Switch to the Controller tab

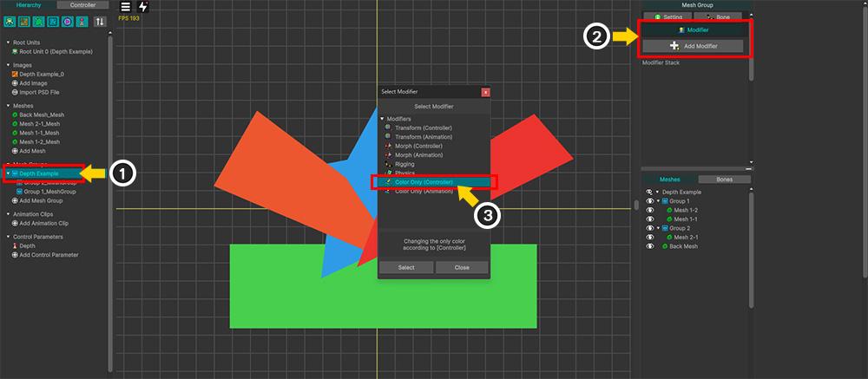point(82,5)
